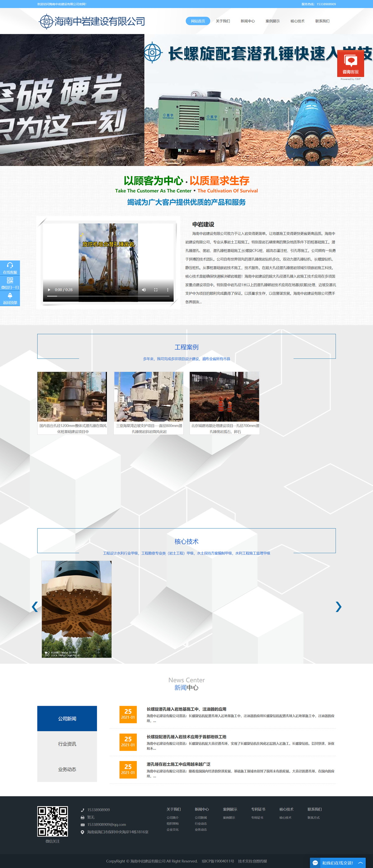Select the 行业资讯 news tab
The width and height of the screenshot is (373, 868).
[67, 744]
